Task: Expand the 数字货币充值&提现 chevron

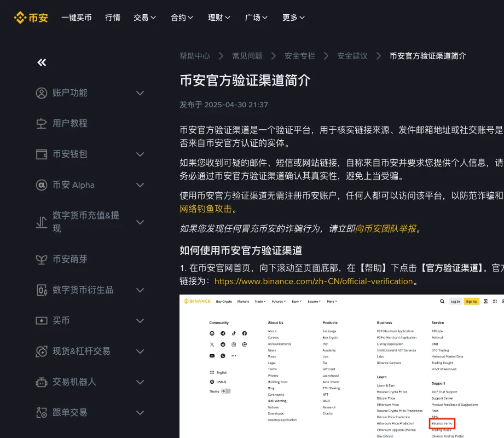Action: [140, 222]
